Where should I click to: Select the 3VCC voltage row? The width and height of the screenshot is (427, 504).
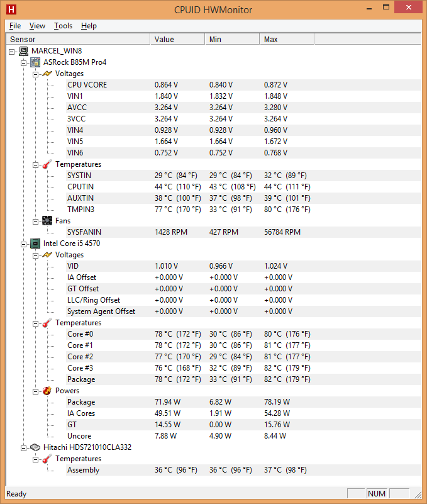(243, 119)
